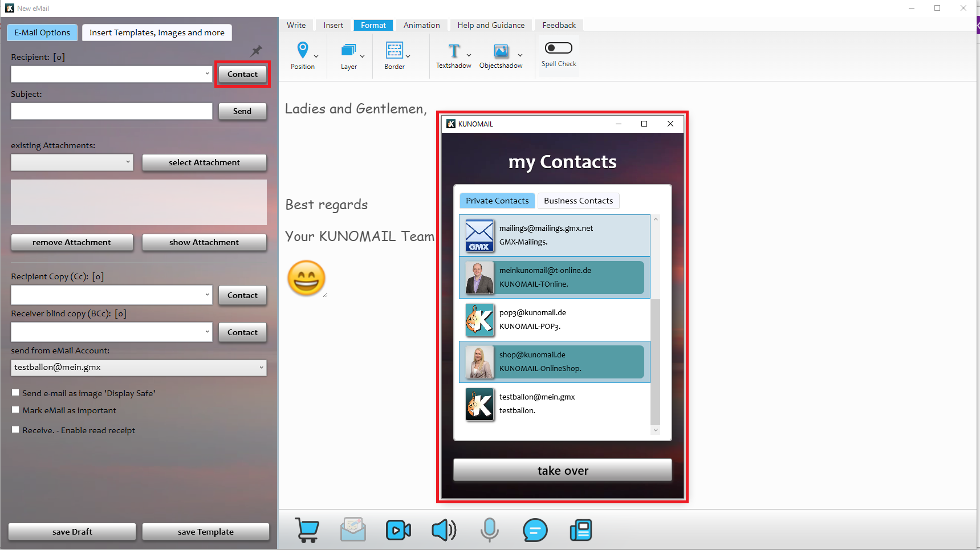Select the Format tab
980x550 pixels.
coord(373,25)
